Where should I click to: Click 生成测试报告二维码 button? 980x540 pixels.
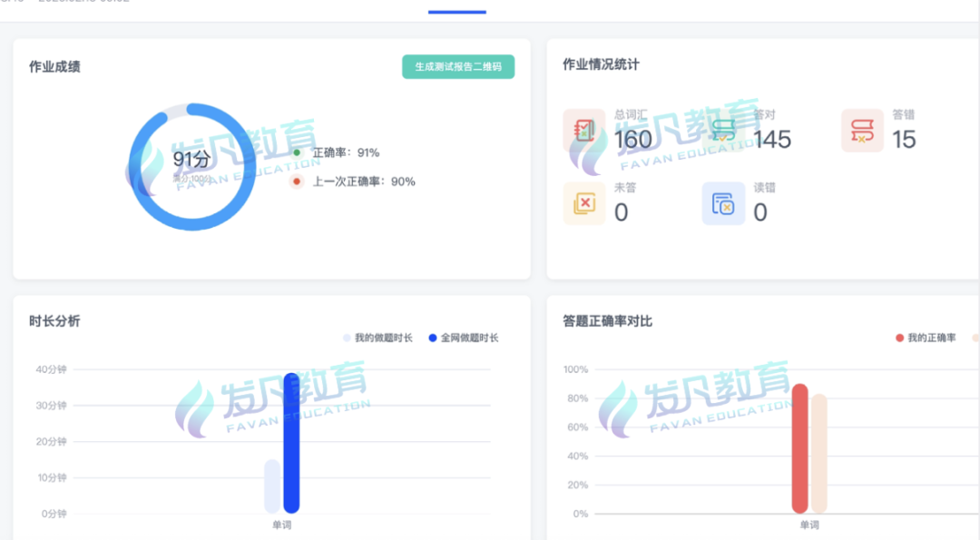click(x=458, y=67)
